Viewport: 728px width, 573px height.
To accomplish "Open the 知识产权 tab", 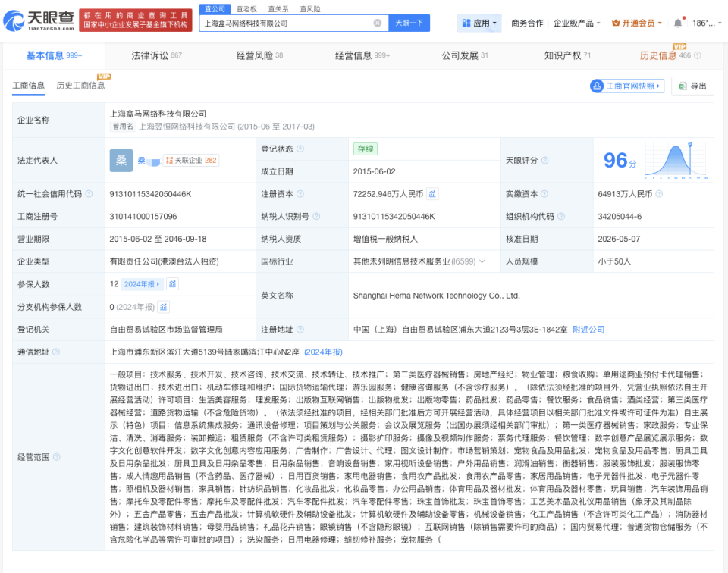I will pos(567,55).
